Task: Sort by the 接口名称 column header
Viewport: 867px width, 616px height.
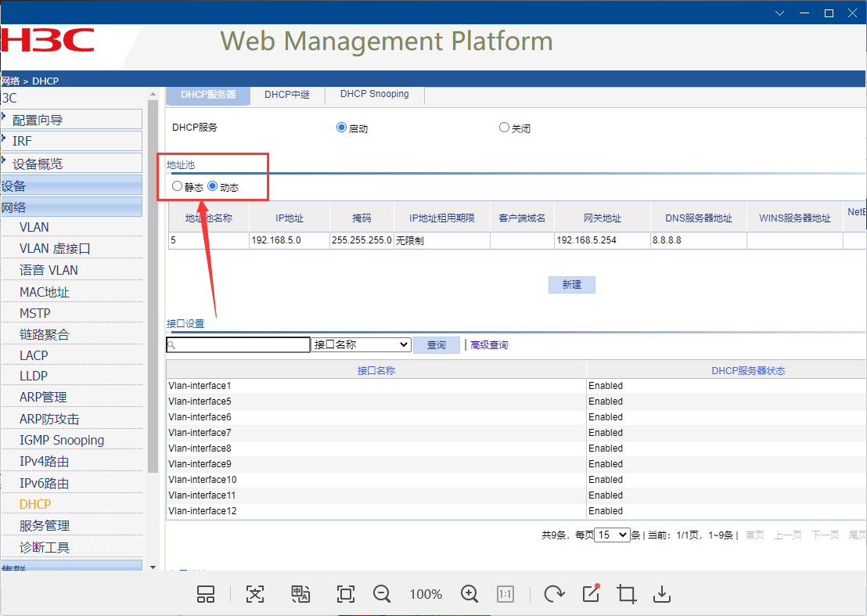Action: (x=376, y=370)
